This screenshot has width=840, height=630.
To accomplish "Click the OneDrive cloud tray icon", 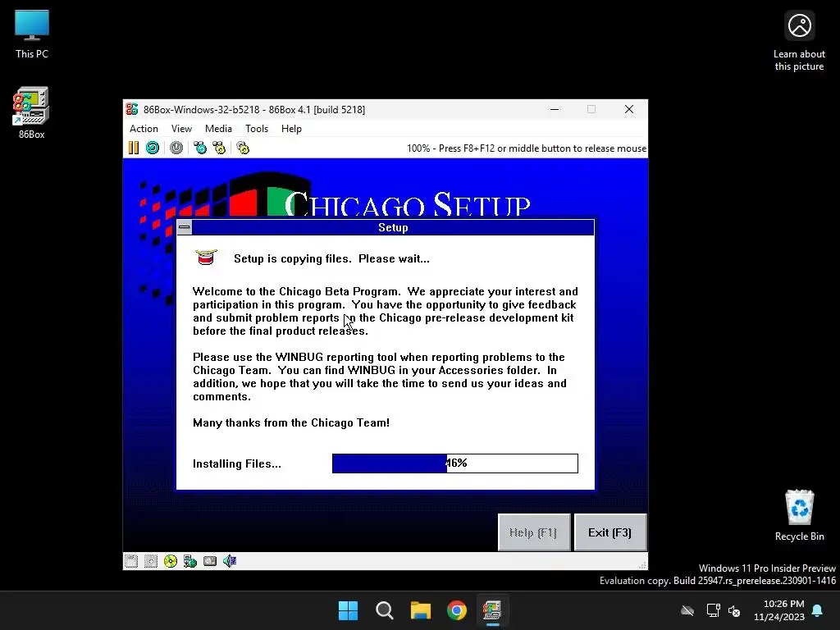I will pos(687,610).
